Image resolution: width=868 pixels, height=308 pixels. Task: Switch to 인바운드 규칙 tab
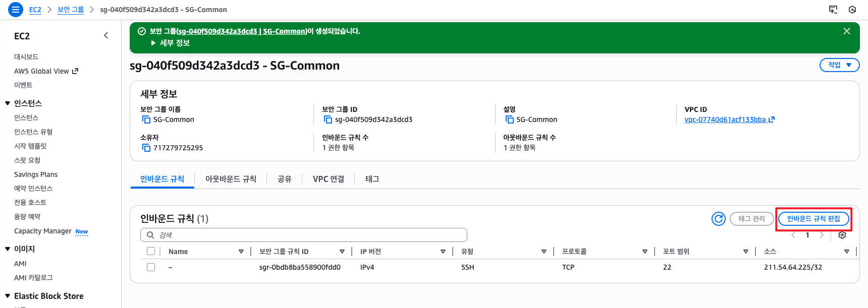(x=162, y=179)
